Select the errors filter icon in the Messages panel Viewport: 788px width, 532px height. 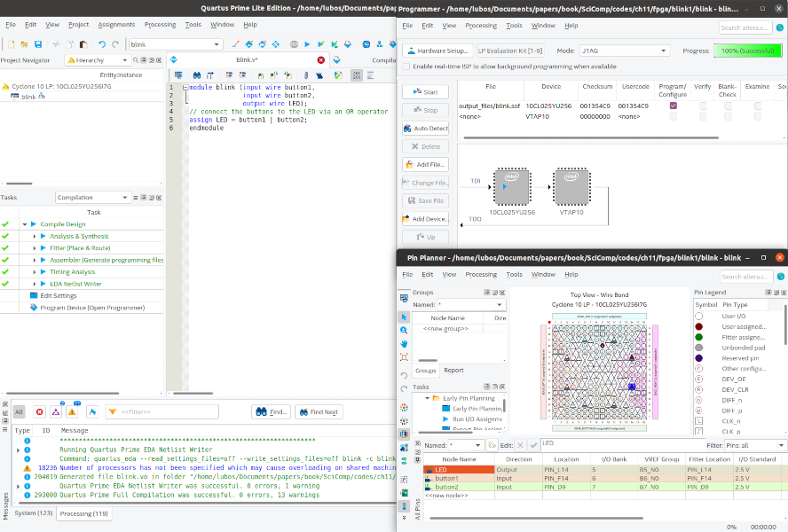tap(40, 412)
